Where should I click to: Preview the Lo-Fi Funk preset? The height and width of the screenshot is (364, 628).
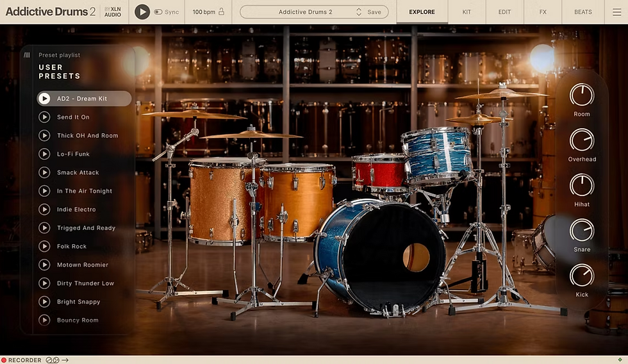point(44,154)
